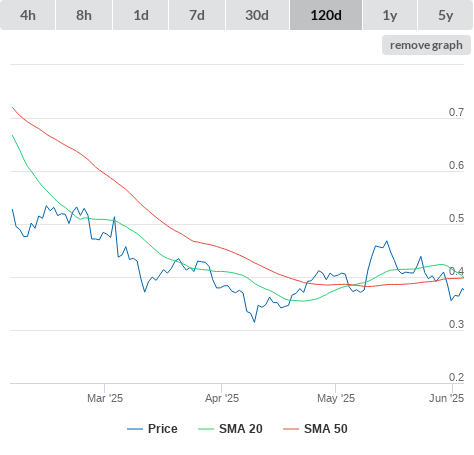Click the green SMA 20 legend marker
The width and height of the screenshot is (474, 455).
(x=206, y=429)
